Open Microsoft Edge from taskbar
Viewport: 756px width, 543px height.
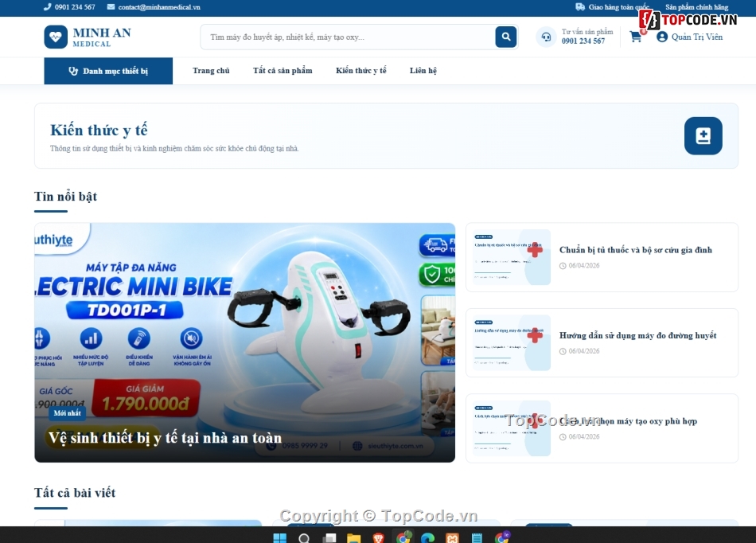coord(427,537)
